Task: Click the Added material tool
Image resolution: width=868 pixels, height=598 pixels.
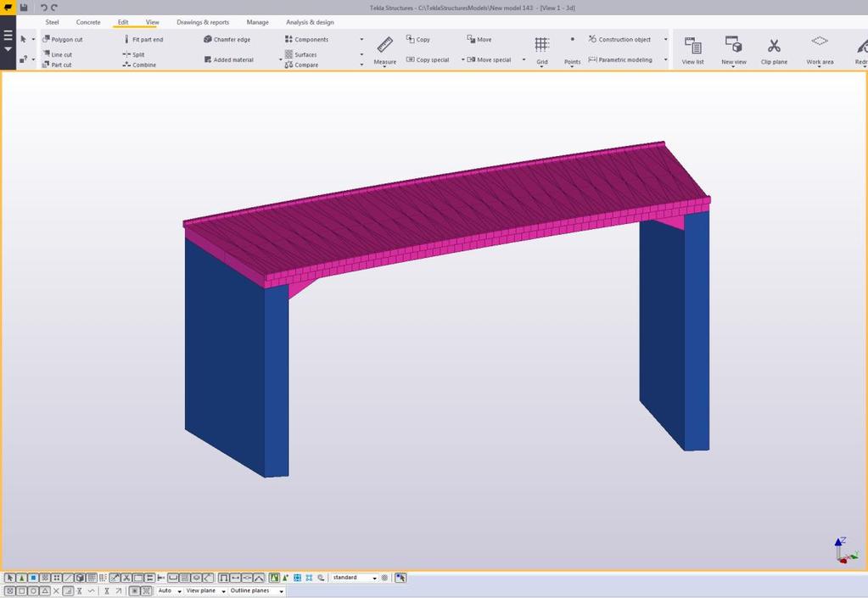Action: click(x=228, y=59)
